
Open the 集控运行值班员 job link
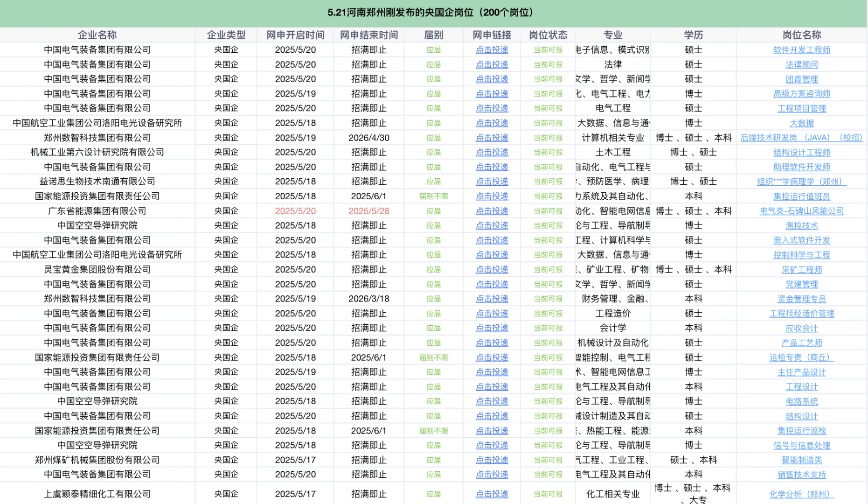801,196
